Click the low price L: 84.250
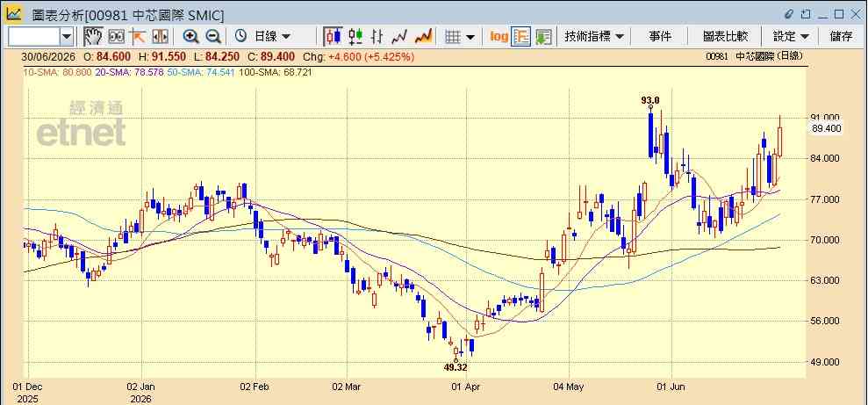 tap(215, 56)
